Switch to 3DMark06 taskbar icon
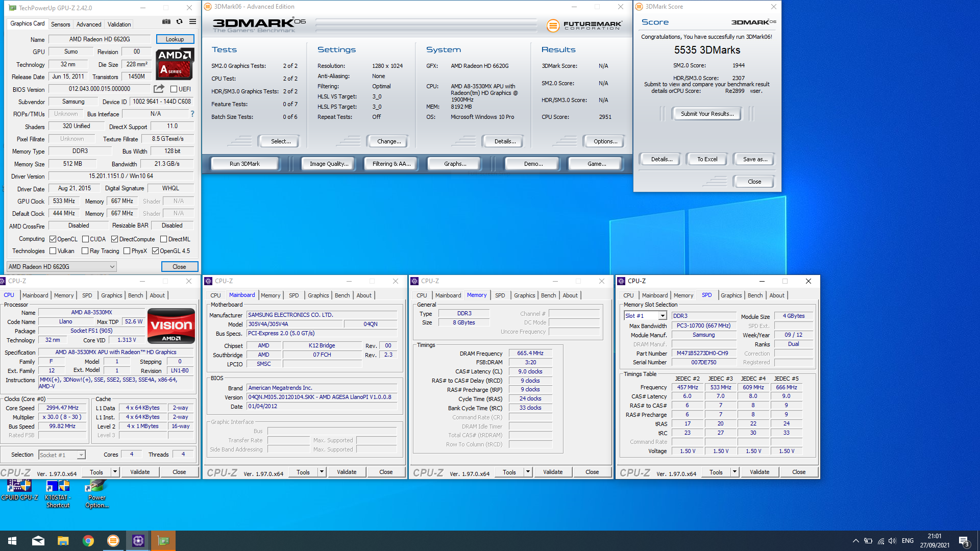980x551 pixels. (x=113, y=541)
